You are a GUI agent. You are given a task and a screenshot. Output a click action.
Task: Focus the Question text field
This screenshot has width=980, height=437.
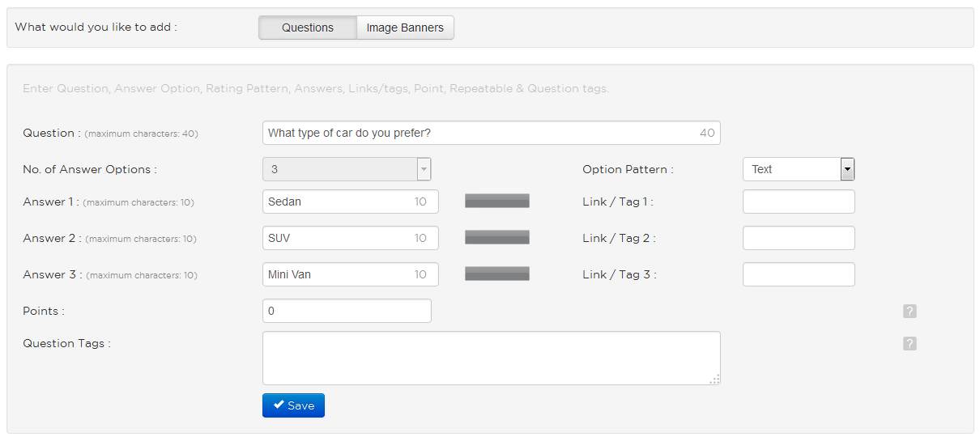[492, 133]
